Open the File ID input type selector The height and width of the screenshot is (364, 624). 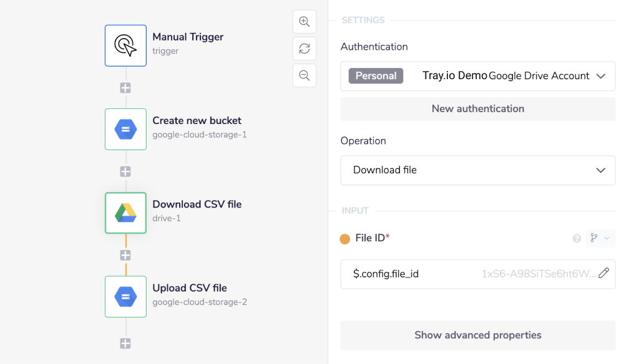point(600,238)
